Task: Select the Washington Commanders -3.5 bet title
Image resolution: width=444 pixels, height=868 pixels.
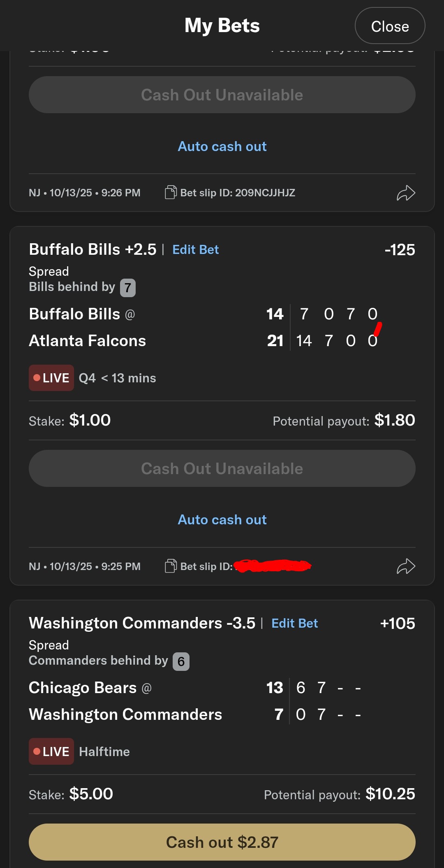Action: [x=142, y=624]
